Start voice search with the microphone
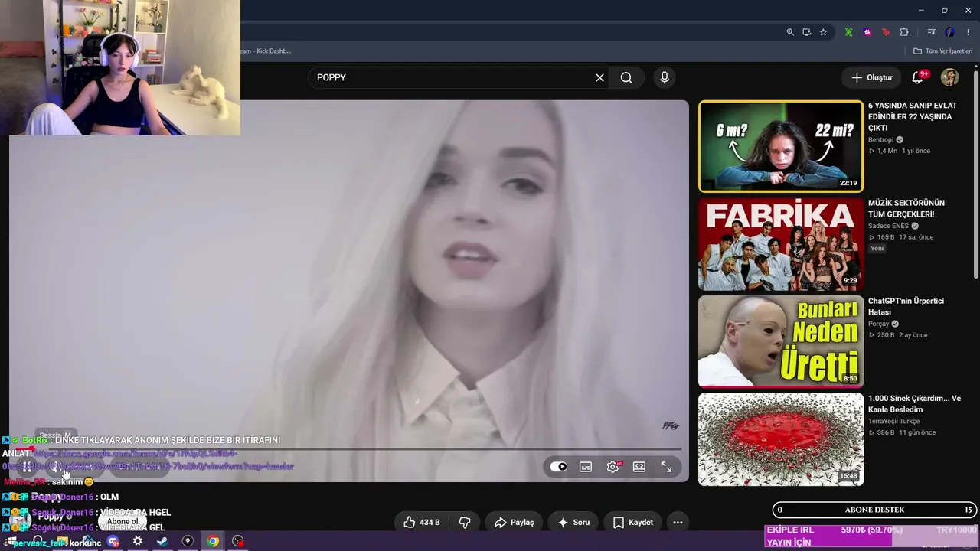Screen dimensions: 980x551 665,77
